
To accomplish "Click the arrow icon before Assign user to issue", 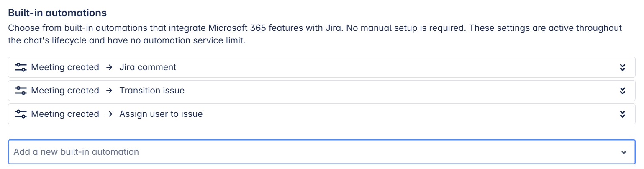I will coord(109,114).
